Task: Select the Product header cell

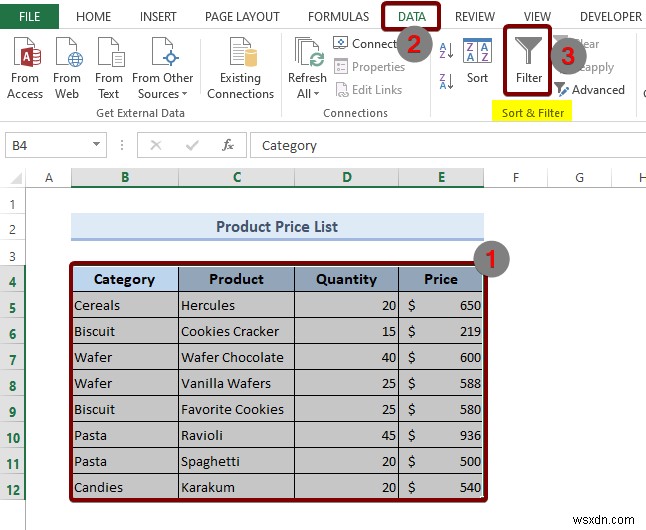Action: pyautogui.click(x=236, y=279)
